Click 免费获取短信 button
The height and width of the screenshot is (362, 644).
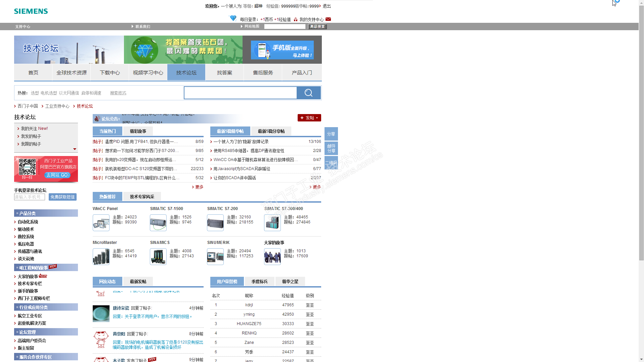coord(62,197)
